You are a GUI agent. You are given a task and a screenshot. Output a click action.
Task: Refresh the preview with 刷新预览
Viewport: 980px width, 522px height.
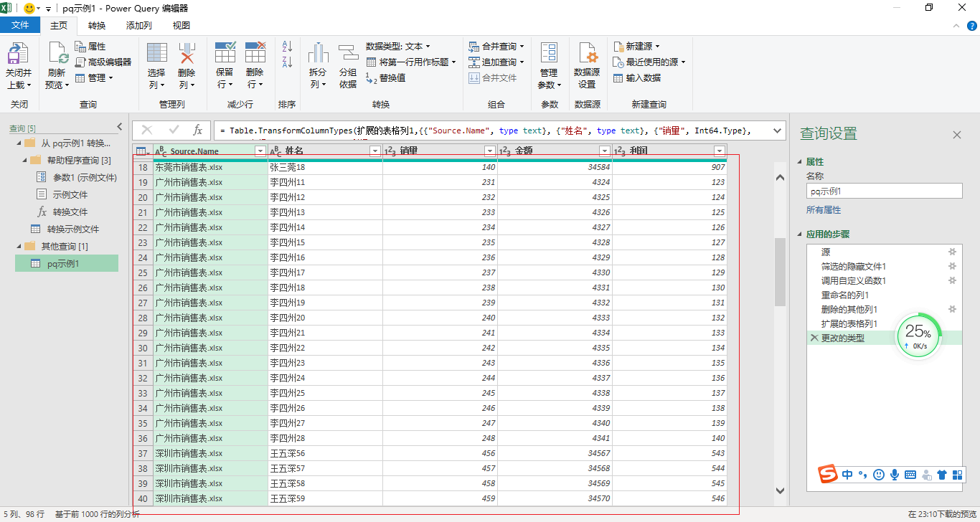point(57,65)
